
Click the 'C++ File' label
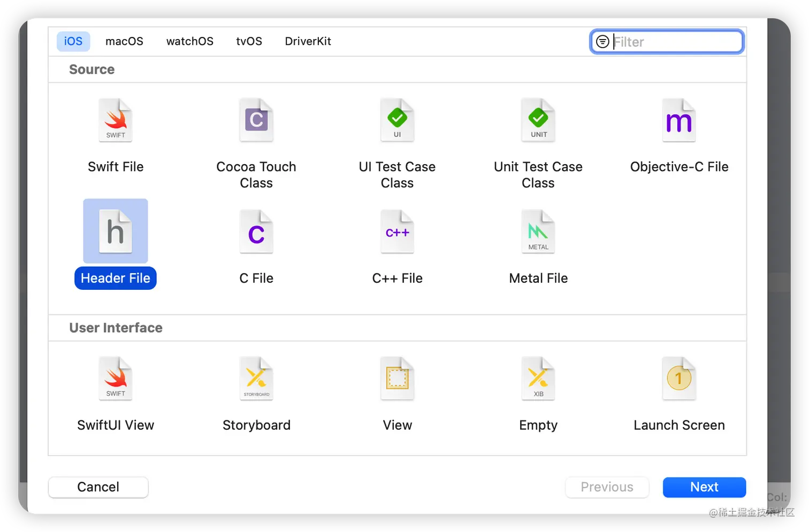click(397, 278)
